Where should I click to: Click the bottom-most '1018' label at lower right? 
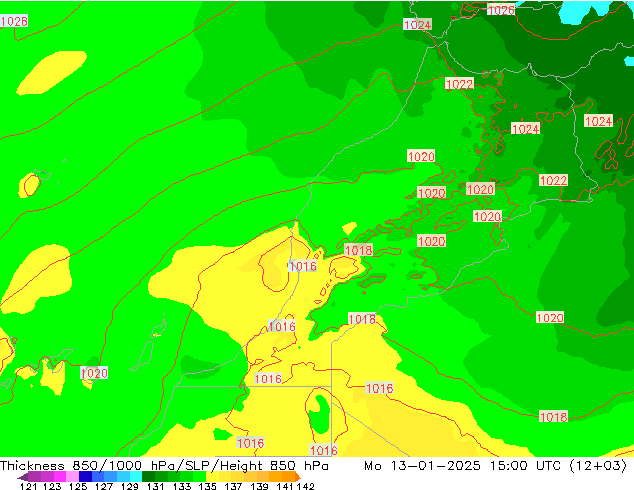[x=554, y=416]
